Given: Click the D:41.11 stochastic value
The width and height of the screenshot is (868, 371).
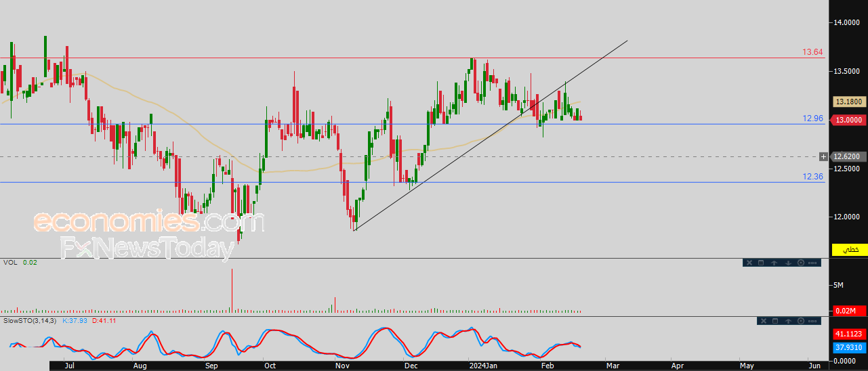Looking at the screenshot, I should (104, 320).
